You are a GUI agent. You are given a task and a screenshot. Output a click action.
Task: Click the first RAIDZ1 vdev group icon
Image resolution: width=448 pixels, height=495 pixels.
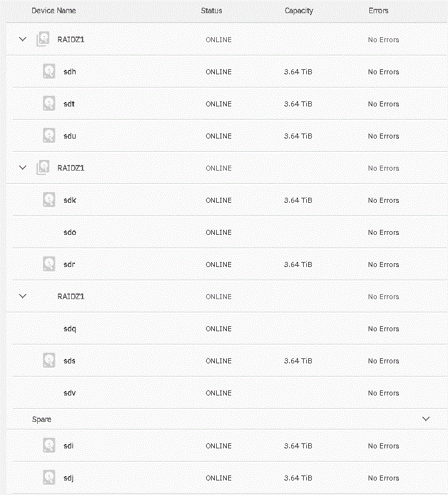point(43,39)
